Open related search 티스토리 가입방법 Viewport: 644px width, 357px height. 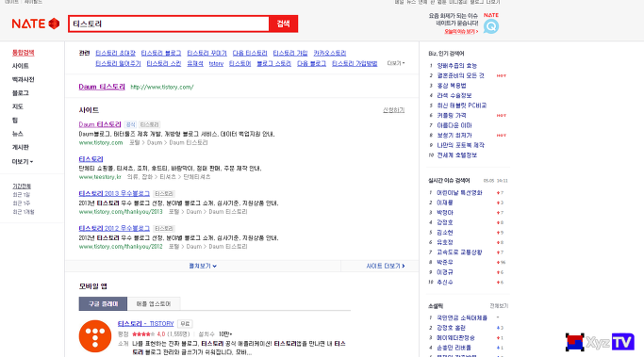(x=355, y=64)
